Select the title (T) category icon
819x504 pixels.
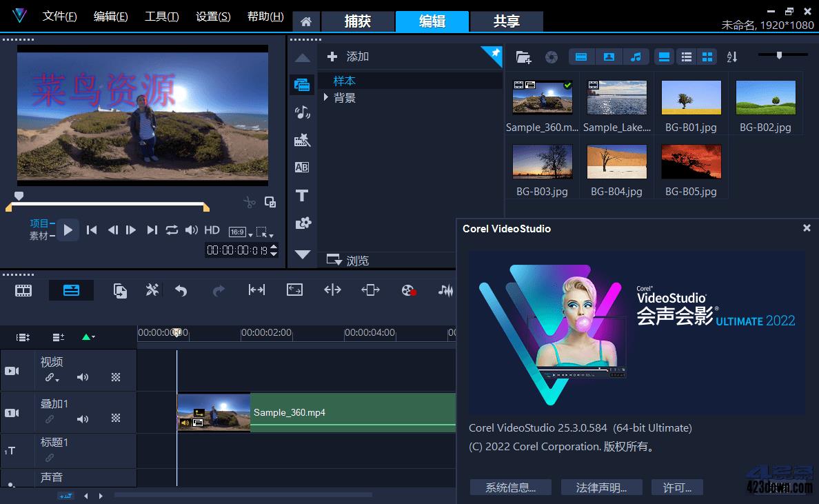tap(302, 195)
